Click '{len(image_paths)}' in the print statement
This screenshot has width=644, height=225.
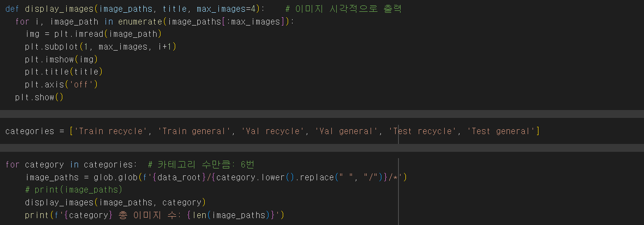(231, 215)
